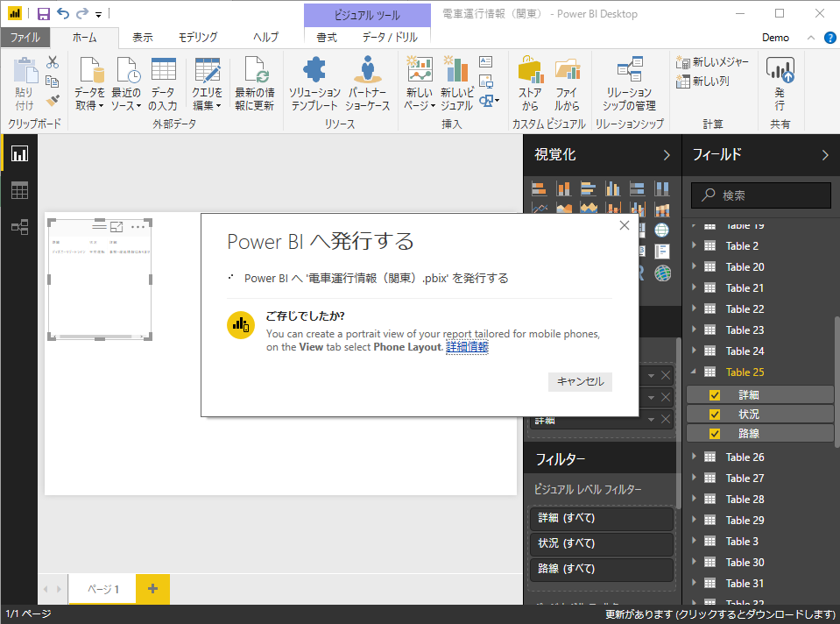Insert a 新しいビジュアル chart
This screenshot has height=624, width=840.
click(x=457, y=83)
